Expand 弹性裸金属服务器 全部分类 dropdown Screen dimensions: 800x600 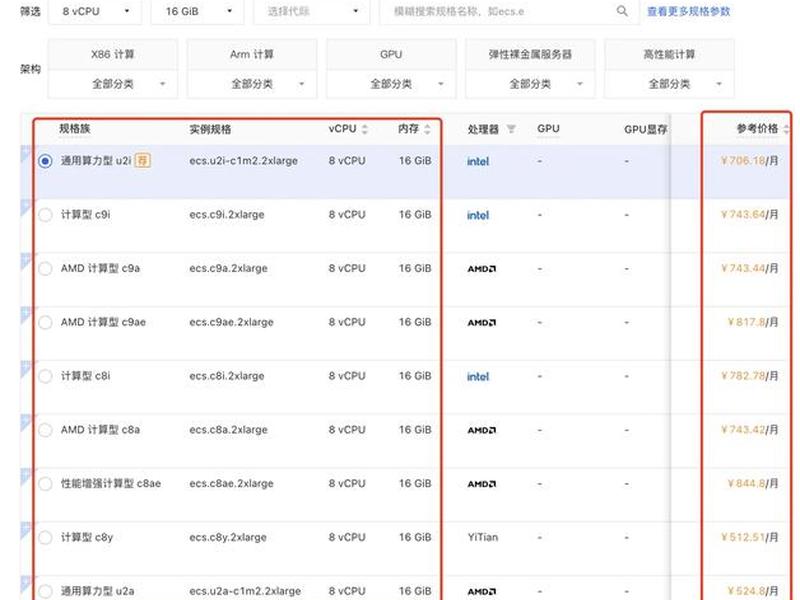click(530, 84)
